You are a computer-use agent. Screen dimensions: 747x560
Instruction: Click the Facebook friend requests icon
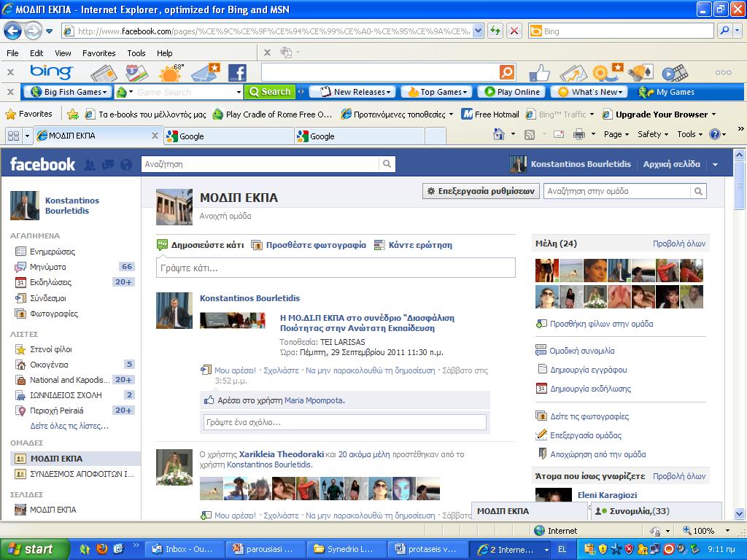(x=90, y=165)
